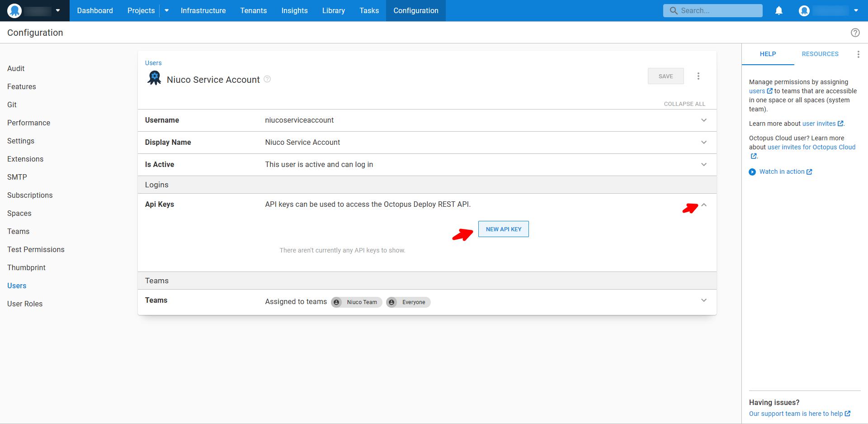
Task: Open Library menu
Action: tap(334, 10)
